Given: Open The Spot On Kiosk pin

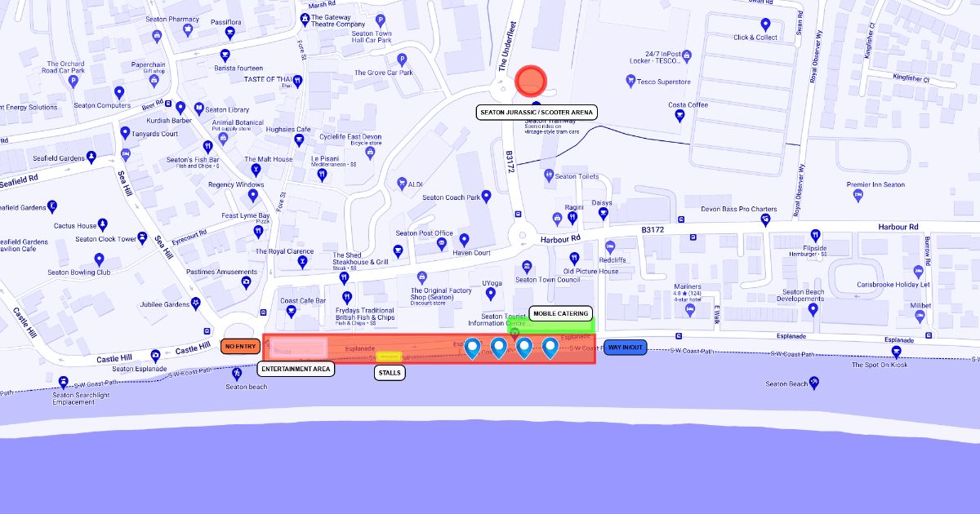Looking at the screenshot, I should tap(897, 352).
